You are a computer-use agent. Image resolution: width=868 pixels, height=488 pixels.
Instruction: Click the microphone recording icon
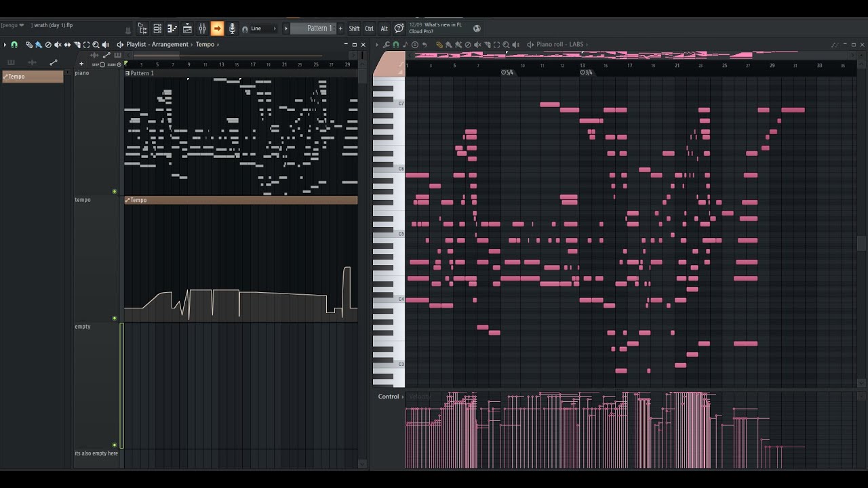point(232,28)
